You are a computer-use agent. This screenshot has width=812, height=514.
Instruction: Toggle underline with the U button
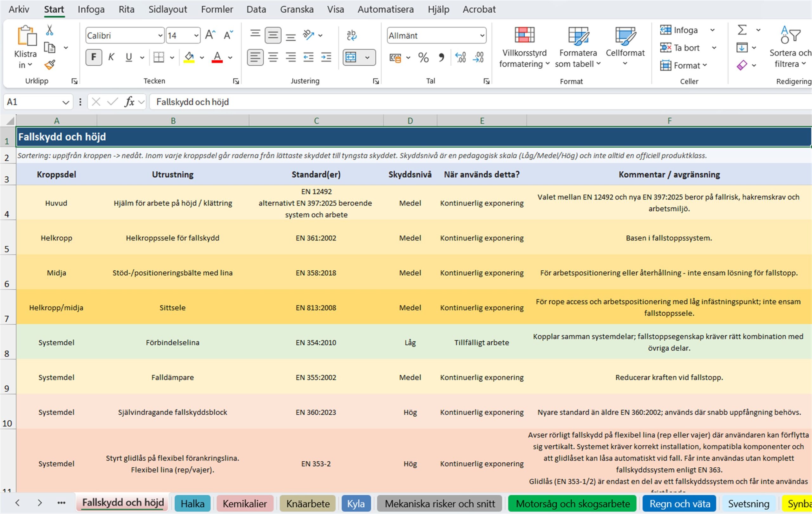(129, 57)
